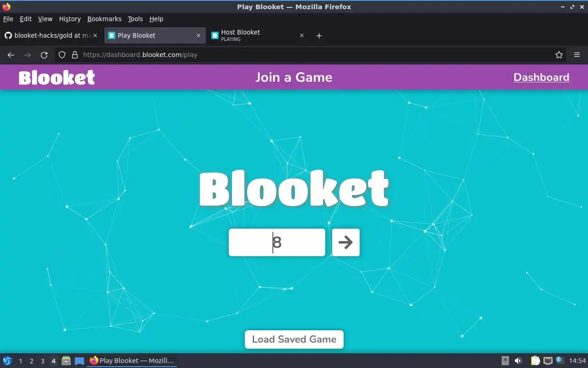Viewport: 588px width, 368px height.
Task: Close the Host Blooket tab
Action: tap(302, 35)
